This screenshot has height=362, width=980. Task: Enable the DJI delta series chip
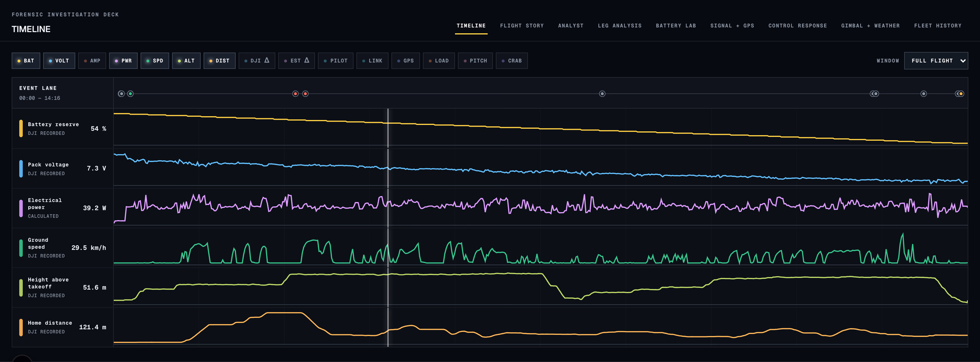[x=257, y=60]
